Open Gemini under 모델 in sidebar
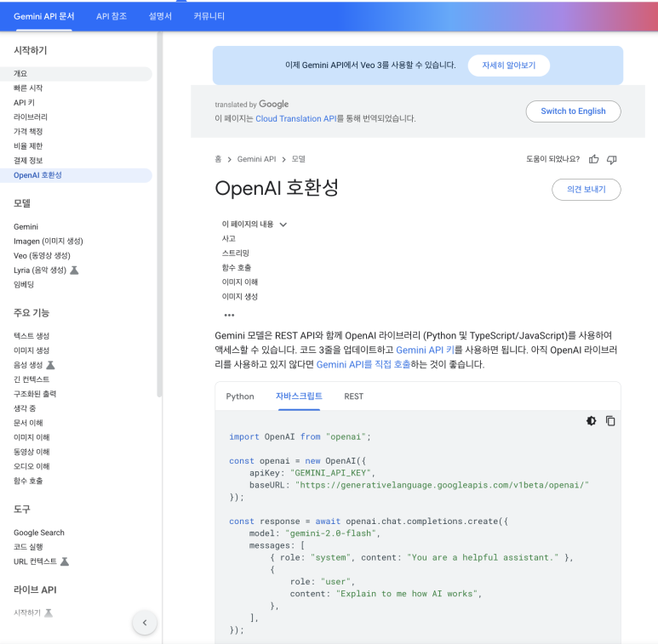Image resolution: width=658 pixels, height=644 pixels. pos(26,227)
